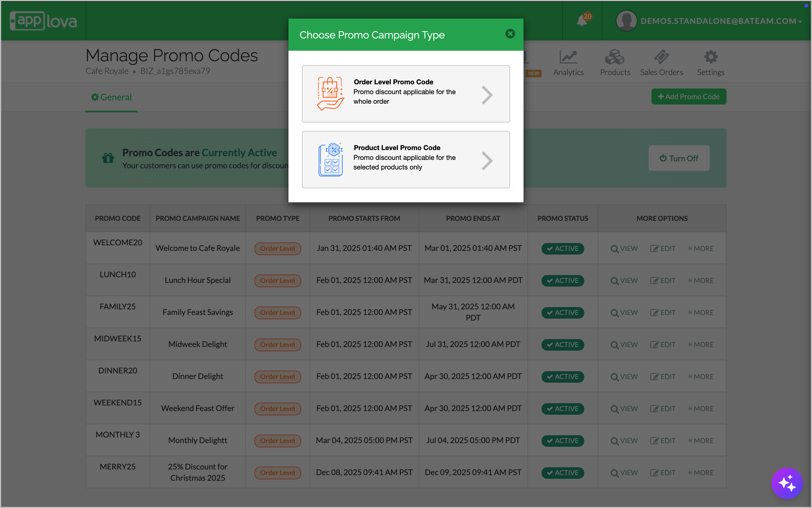The image size is (812, 508).
Task: Choose Order Level Promo Code option
Action: point(405,94)
